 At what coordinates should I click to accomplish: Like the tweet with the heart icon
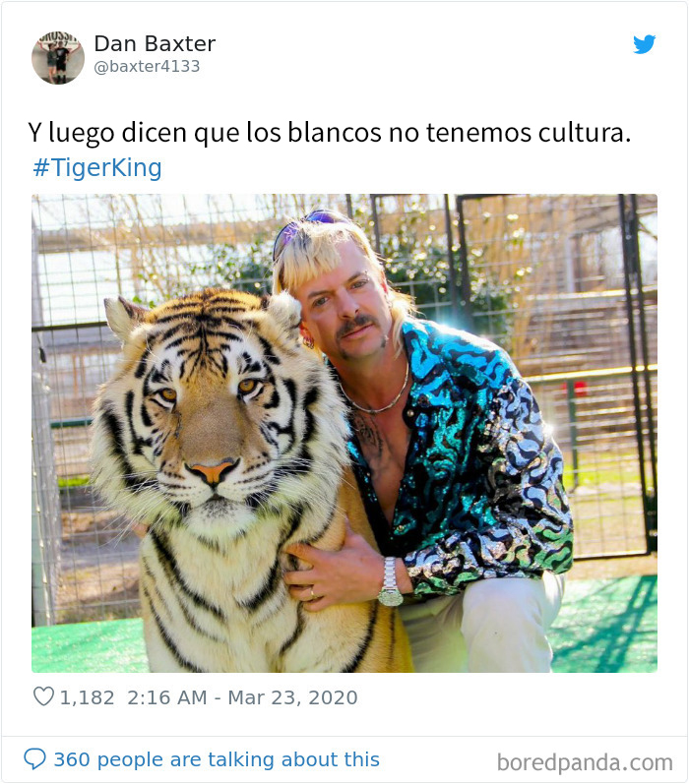point(43,696)
